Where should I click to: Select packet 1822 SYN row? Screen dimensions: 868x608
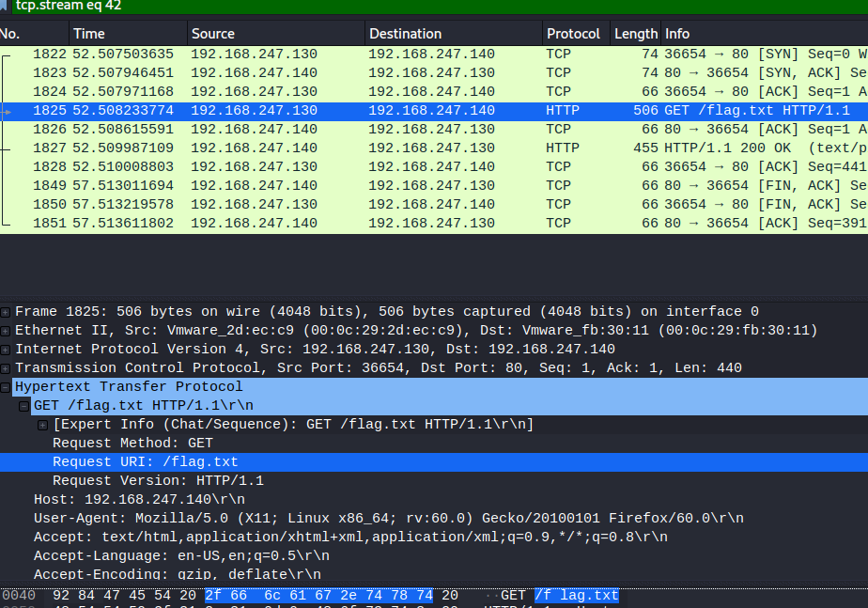(376, 55)
